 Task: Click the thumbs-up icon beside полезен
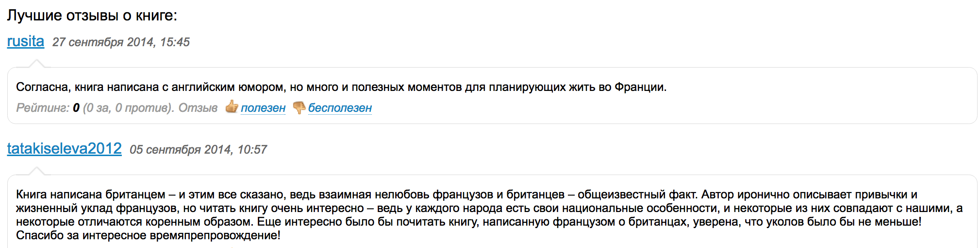pos(232,107)
